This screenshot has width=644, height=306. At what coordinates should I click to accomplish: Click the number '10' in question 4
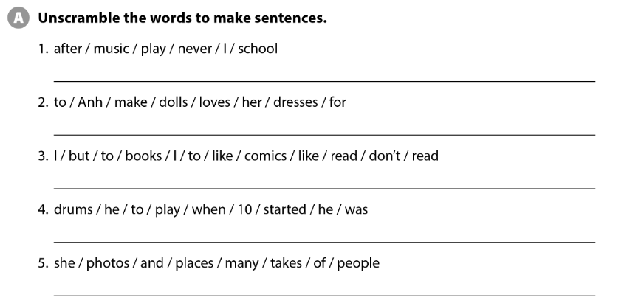(x=244, y=210)
